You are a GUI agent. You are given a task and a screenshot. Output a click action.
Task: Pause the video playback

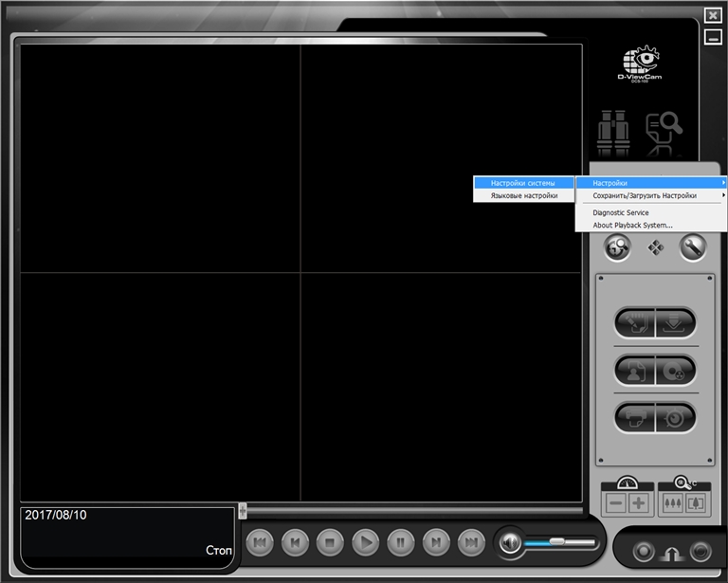(400, 542)
